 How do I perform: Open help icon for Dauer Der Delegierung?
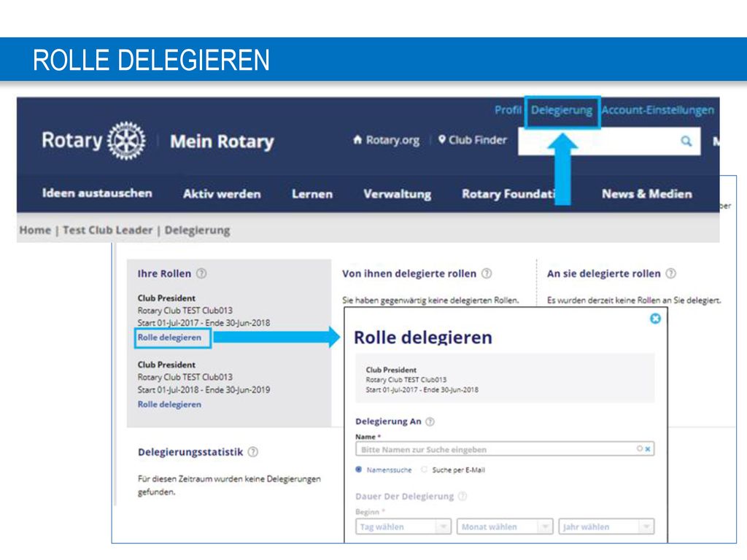[x=462, y=496]
